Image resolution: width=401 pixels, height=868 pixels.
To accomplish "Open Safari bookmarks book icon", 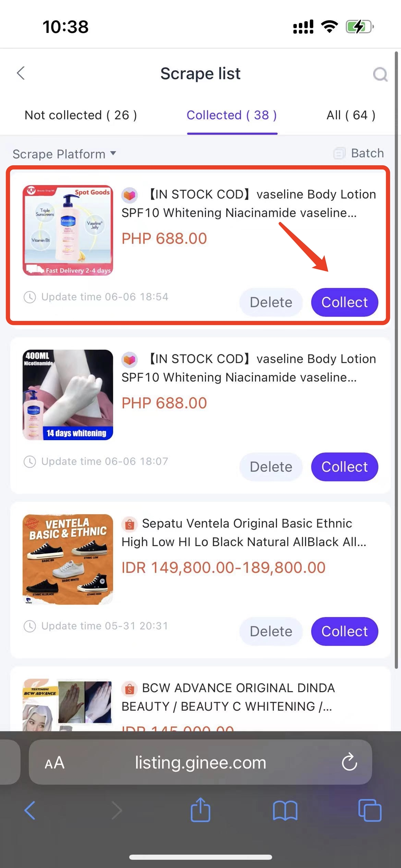I will [285, 810].
